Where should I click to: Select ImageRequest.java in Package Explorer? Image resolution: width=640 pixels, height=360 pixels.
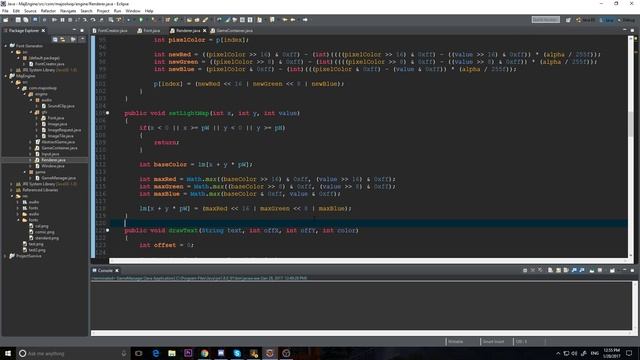pos(64,130)
